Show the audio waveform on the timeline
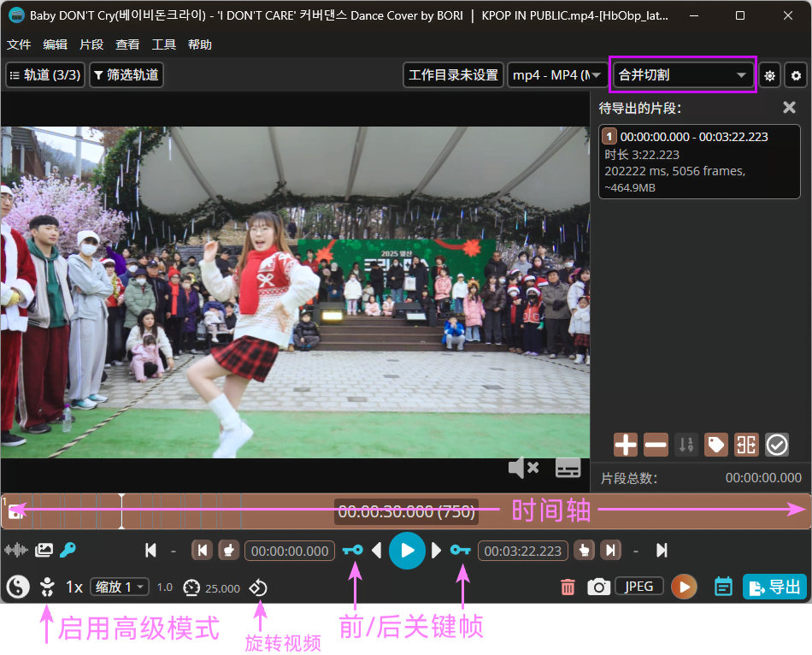This screenshot has width=812, height=655. pyautogui.click(x=16, y=551)
